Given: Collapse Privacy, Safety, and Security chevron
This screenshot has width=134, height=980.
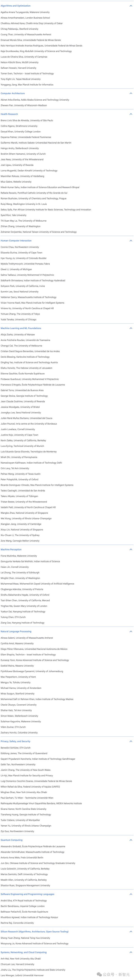Looking at the screenshot, I should point(131,741).
